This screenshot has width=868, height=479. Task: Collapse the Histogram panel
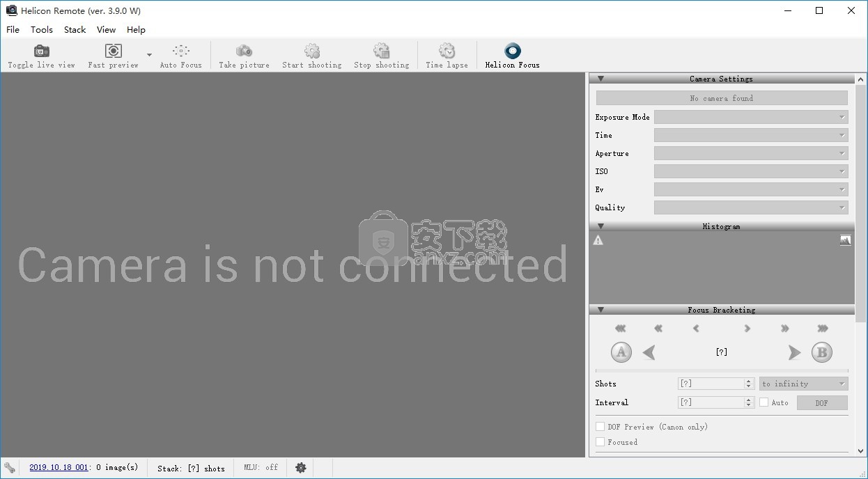click(600, 226)
